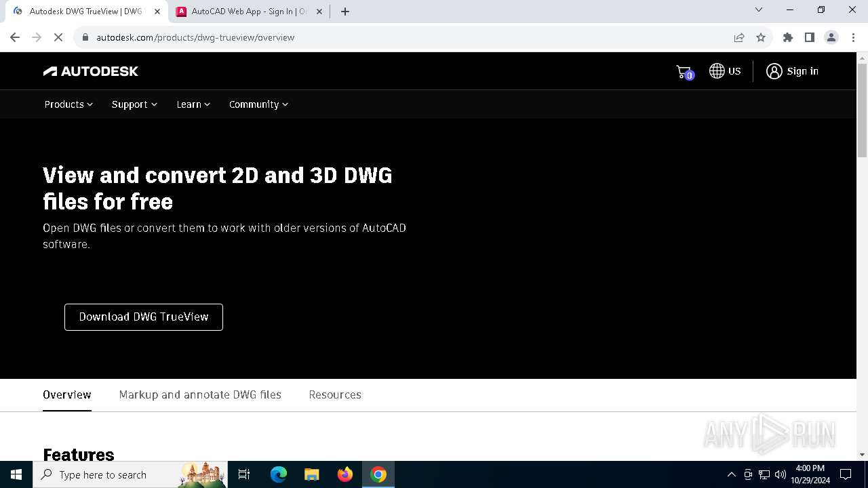The width and height of the screenshot is (868, 488).
Task: Click the Autodesk logo
Action: pyautogui.click(x=90, y=71)
